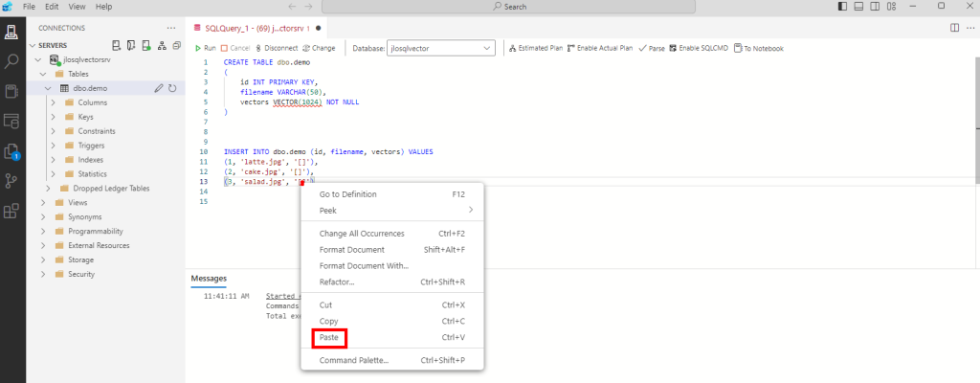Click Disconnect in the query toolbar
Image resolution: width=980 pixels, height=383 pixels.
(277, 48)
